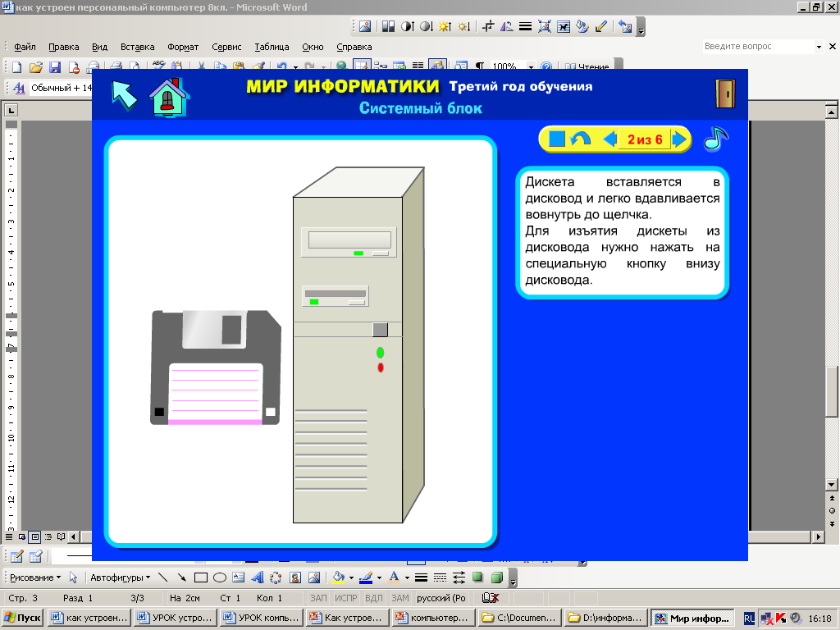Open the Сервис menu
840x630 pixels.
pyautogui.click(x=226, y=47)
